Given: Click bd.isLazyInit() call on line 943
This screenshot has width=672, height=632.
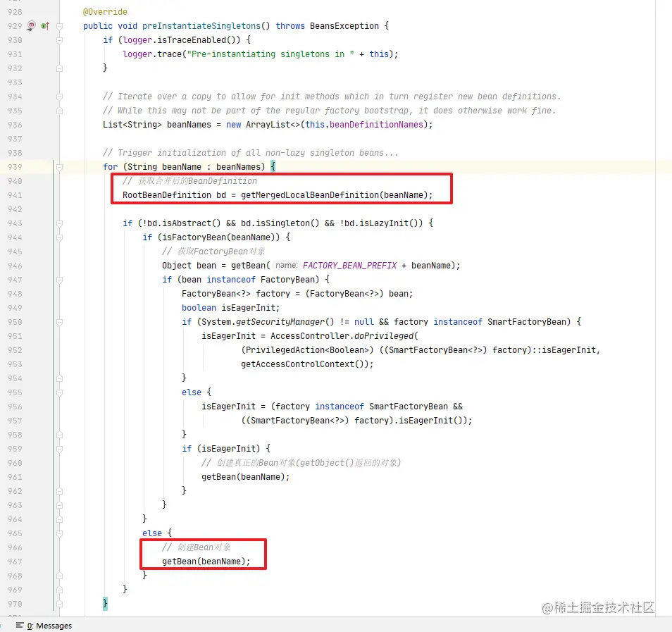Looking at the screenshot, I should (x=383, y=223).
